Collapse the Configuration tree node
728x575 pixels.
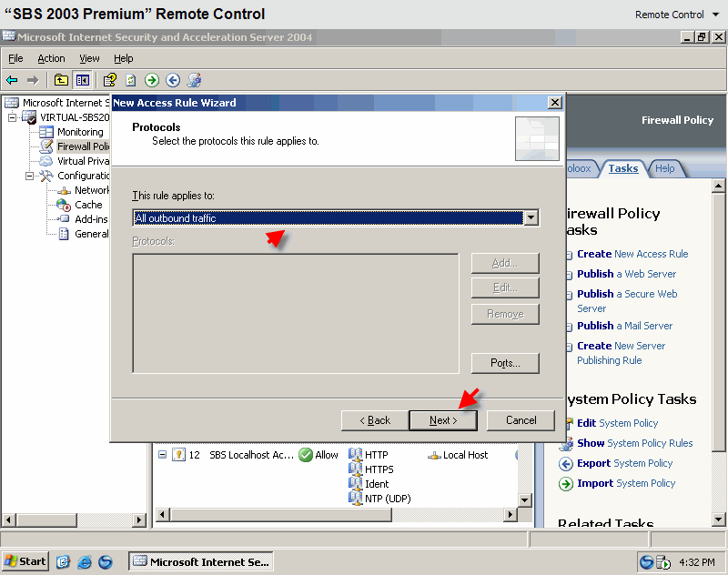[30, 176]
